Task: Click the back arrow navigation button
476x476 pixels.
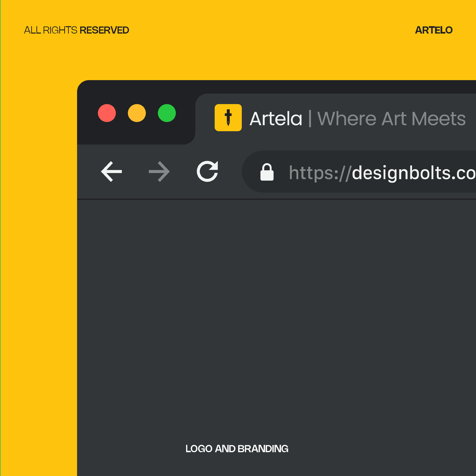Action: [x=112, y=171]
